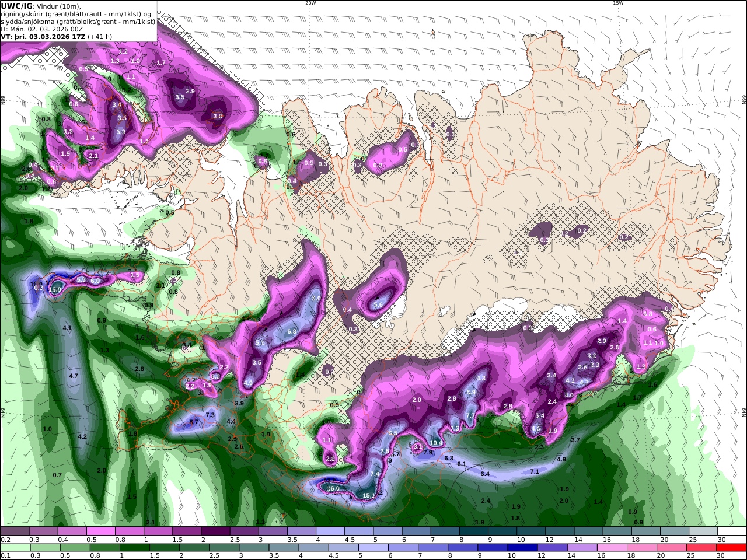Choose snow legend swatch between 6 and 7

416,531
